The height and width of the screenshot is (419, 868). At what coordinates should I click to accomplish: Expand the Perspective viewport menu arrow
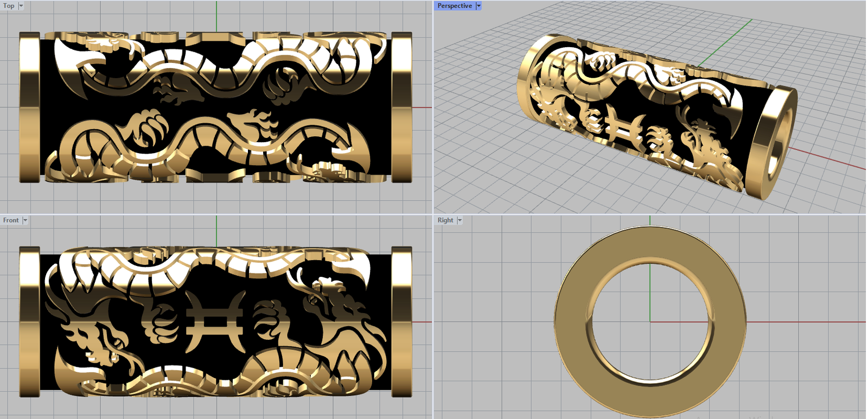[x=478, y=6]
